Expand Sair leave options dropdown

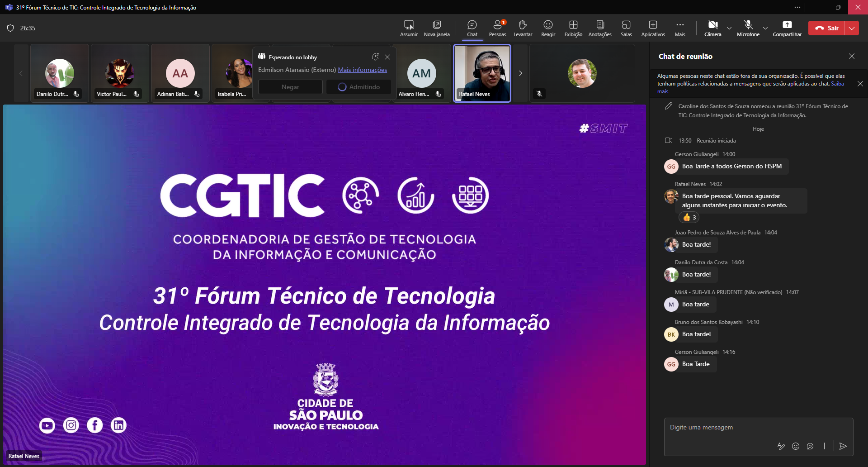[852, 28]
